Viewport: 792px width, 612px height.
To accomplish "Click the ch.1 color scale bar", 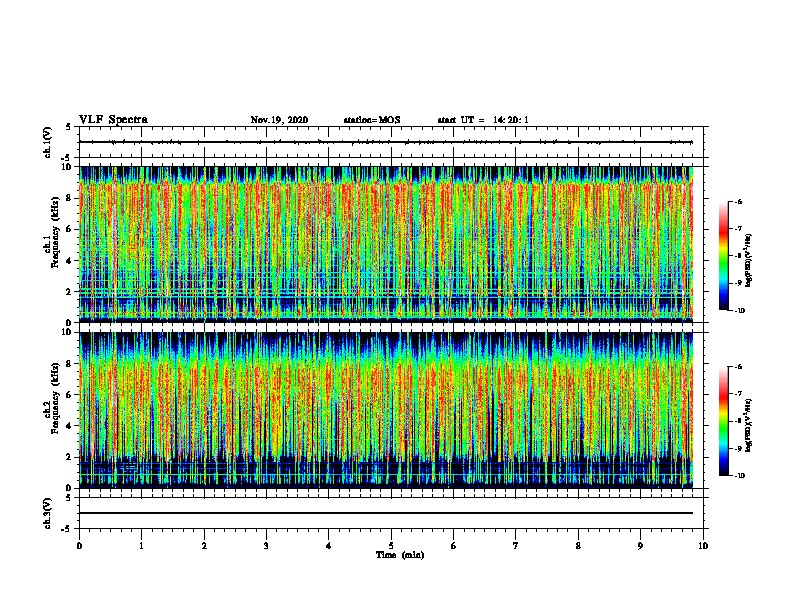I will click(x=724, y=256).
